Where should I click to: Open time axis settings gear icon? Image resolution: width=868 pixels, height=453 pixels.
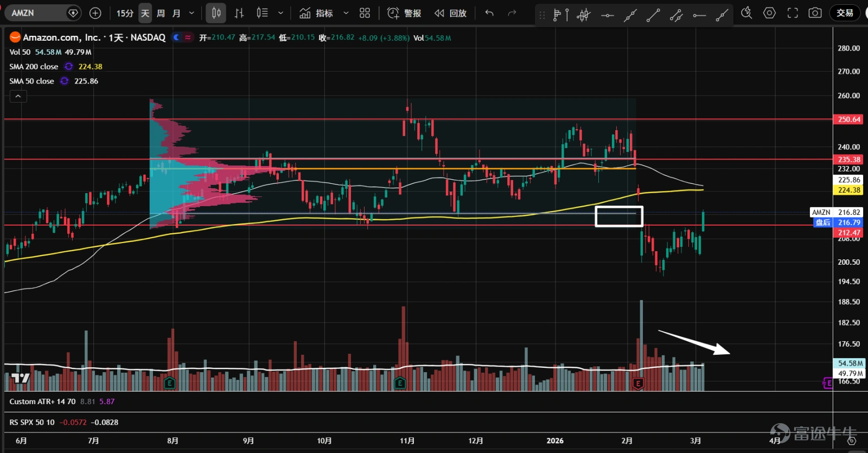[x=851, y=441]
